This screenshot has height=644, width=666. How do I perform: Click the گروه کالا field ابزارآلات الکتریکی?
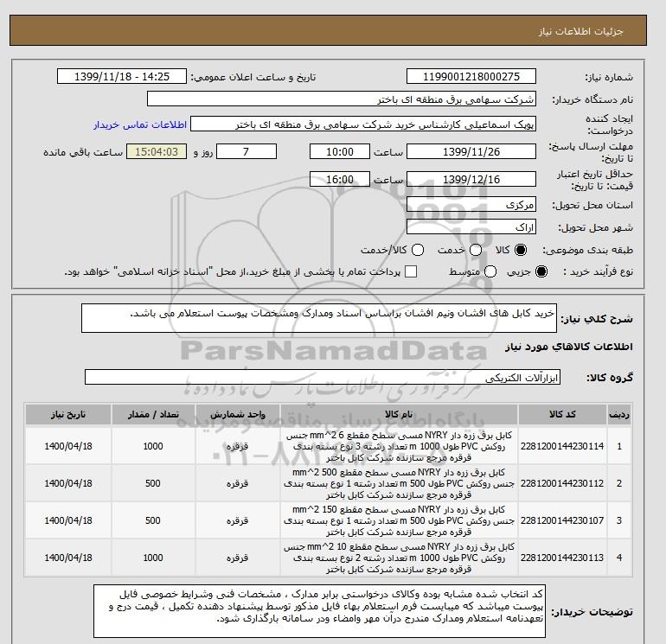pos(323,377)
